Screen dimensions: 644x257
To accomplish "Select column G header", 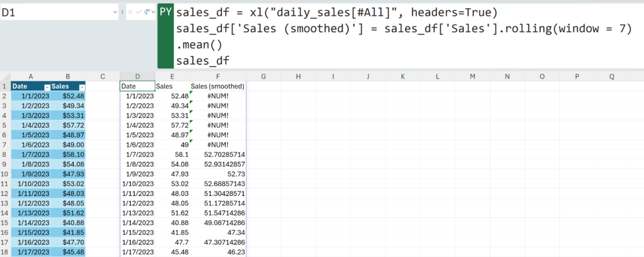I will 264,76.
